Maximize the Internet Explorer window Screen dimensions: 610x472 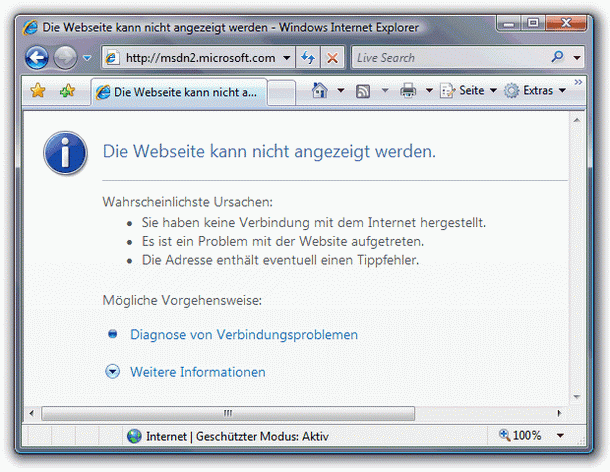tap(533, 23)
